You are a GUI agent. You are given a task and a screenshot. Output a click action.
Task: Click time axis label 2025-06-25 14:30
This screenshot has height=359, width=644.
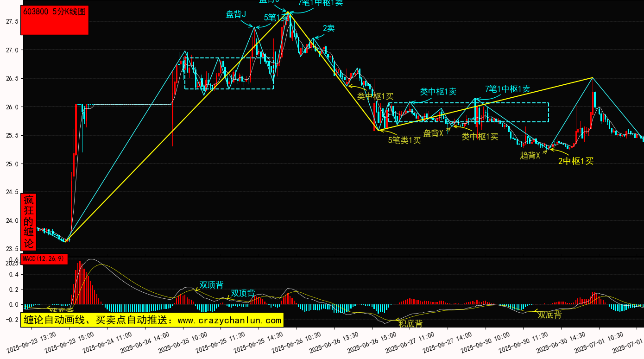click(x=259, y=342)
